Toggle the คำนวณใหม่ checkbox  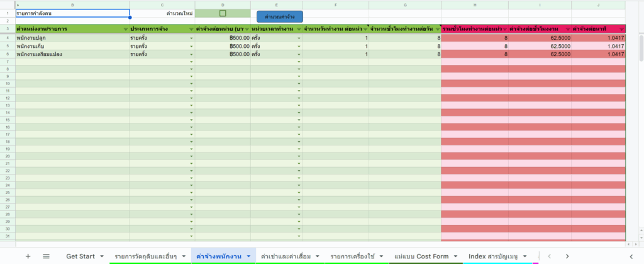(x=222, y=13)
